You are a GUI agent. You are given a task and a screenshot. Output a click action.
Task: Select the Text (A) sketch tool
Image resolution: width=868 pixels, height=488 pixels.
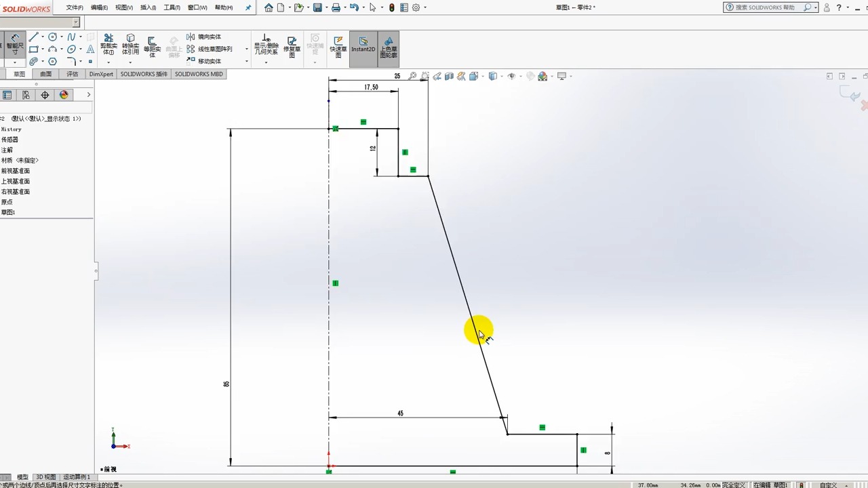(x=90, y=49)
